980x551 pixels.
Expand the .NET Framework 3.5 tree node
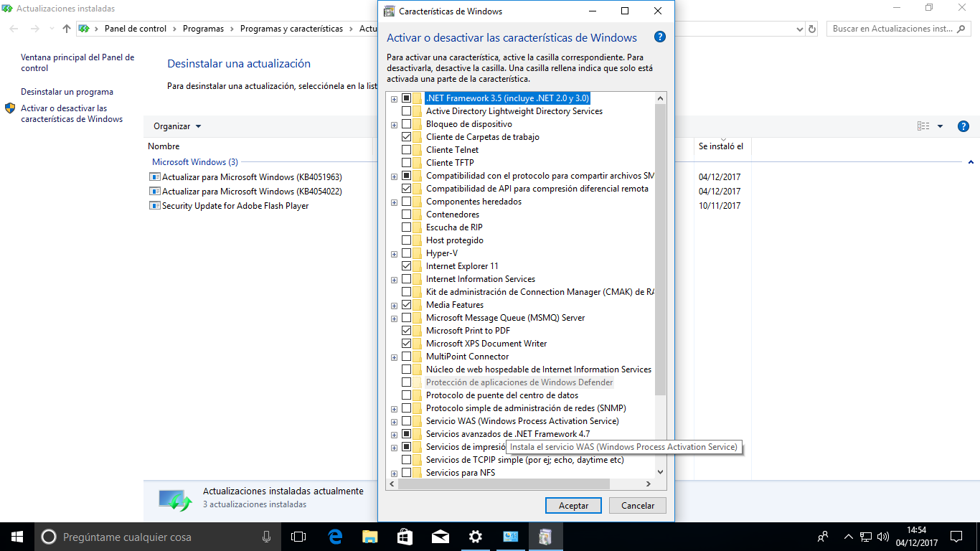click(x=394, y=99)
